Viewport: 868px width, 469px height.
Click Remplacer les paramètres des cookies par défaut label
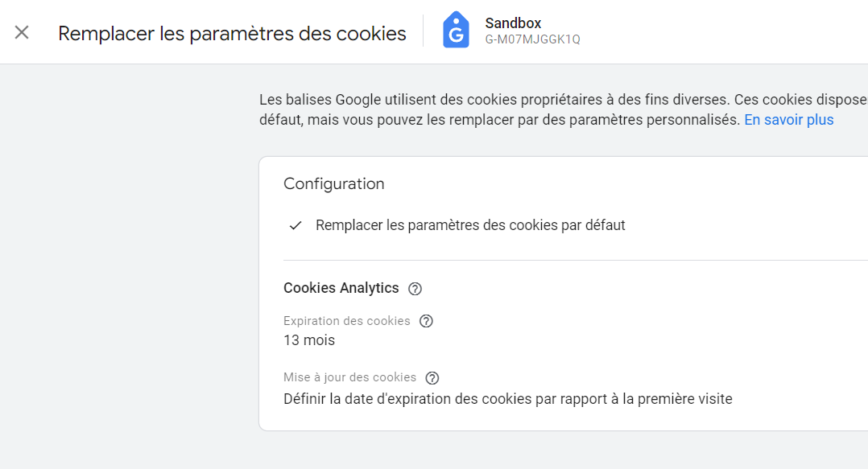(x=470, y=225)
